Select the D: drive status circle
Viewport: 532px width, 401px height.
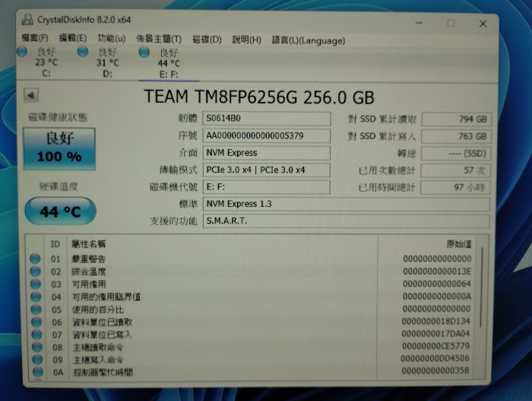coord(83,52)
